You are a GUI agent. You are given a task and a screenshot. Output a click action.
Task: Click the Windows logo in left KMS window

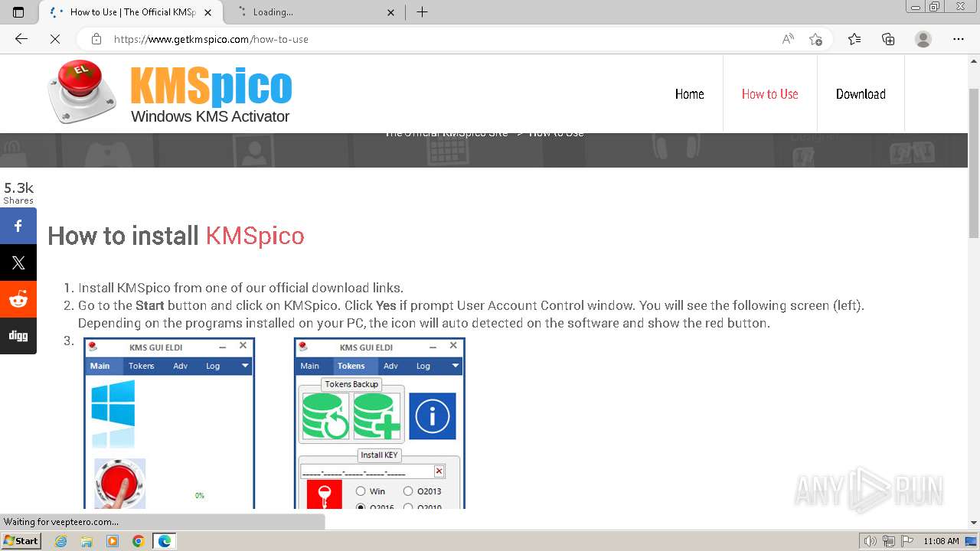(x=113, y=403)
